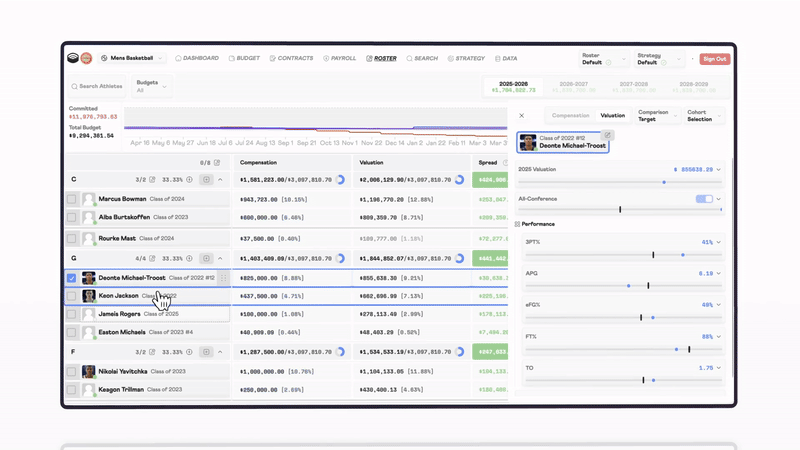Click the 2025 Valuation slider track
This screenshot has width=800, height=450.
click(x=620, y=182)
